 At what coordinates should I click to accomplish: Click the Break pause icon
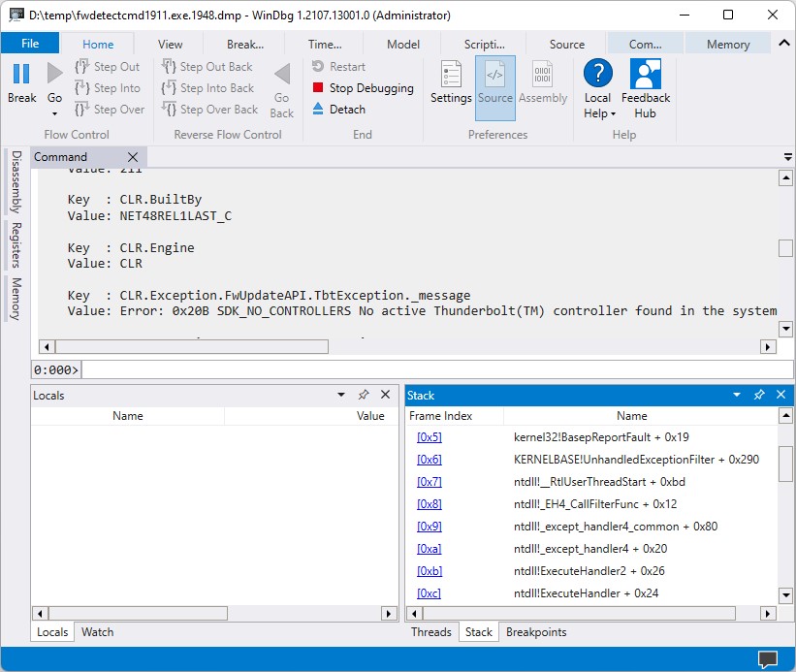21,74
